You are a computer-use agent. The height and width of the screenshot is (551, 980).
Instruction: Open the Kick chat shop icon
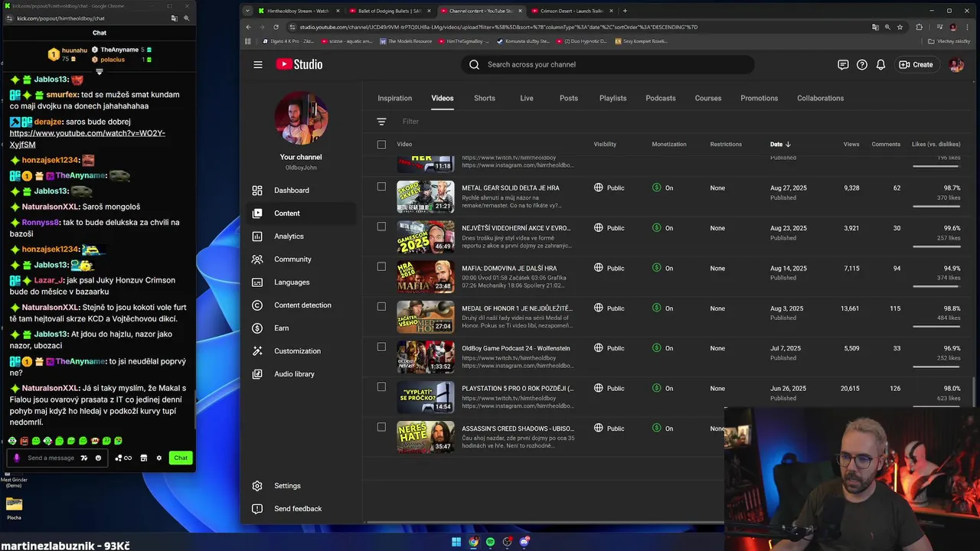click(x=143, y=458)
